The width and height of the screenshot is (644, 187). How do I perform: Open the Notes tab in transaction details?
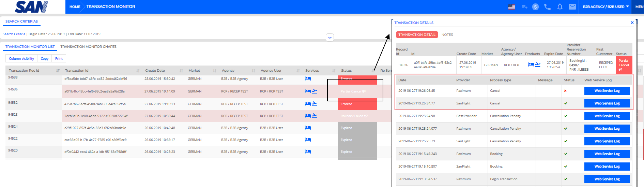coord(447,35)
